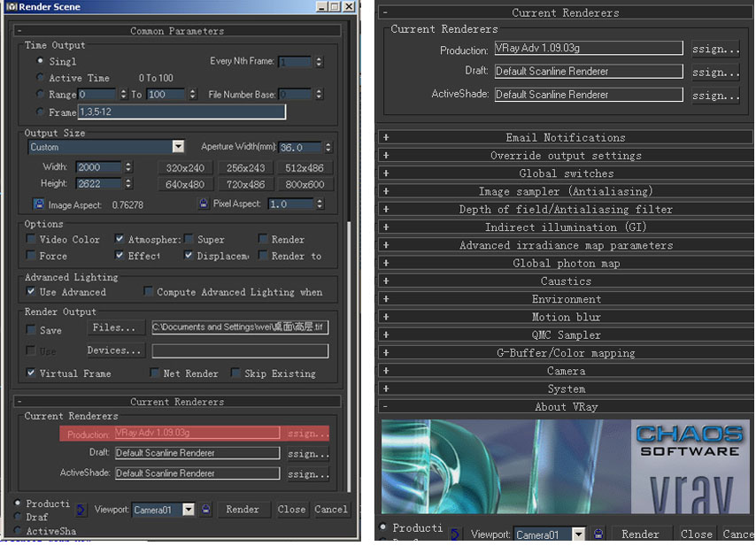Viewport: 756px width, 546px height.
Task: Select the Frame radio button
Action: pyautogui.click(x=40, y=112)
